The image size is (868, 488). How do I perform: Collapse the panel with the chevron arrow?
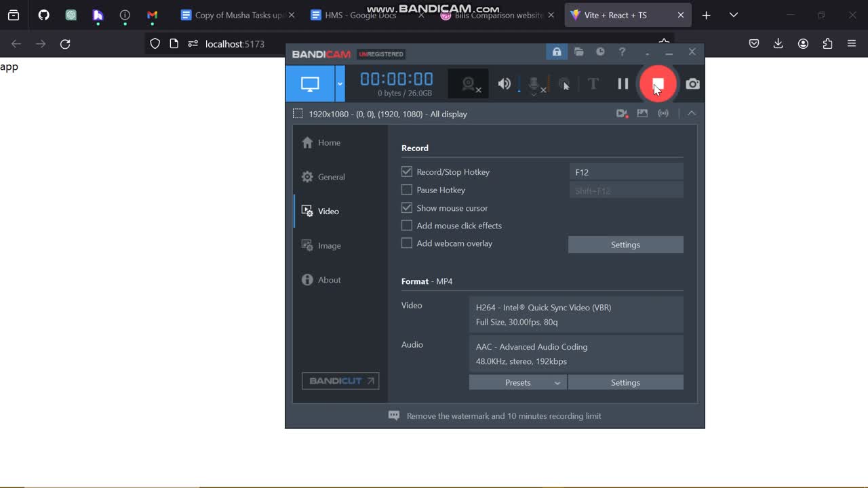tap(692, 114)
